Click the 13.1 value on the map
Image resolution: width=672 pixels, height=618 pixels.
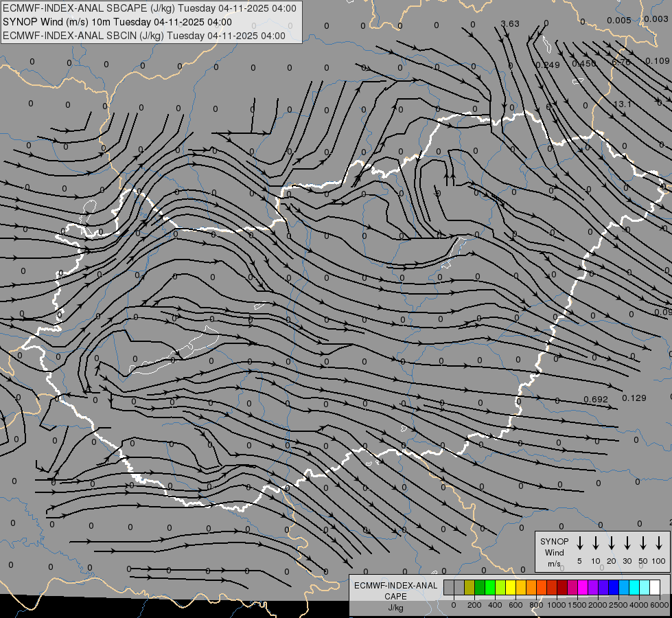pyautogui.click(x=623, y=104)
